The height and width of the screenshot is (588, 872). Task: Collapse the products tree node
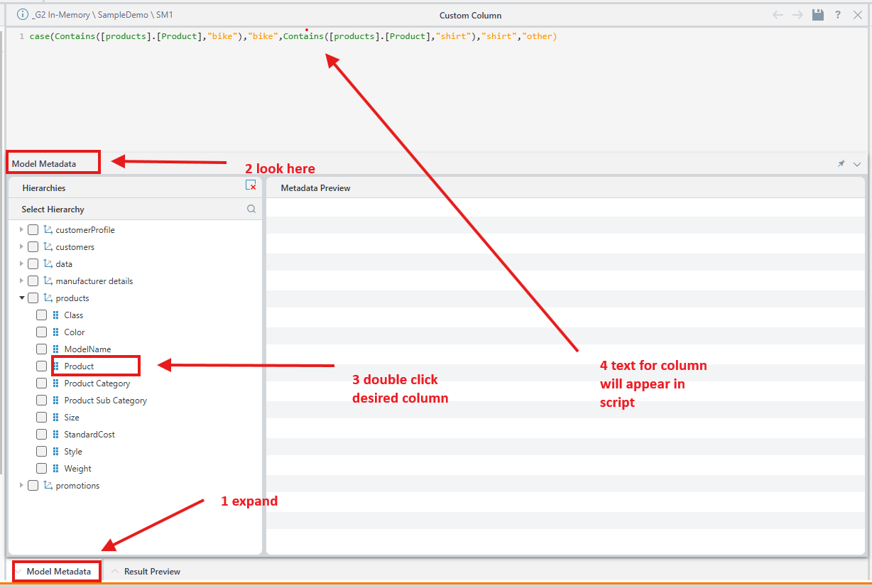pyautogui.click(x=22, y=298)
